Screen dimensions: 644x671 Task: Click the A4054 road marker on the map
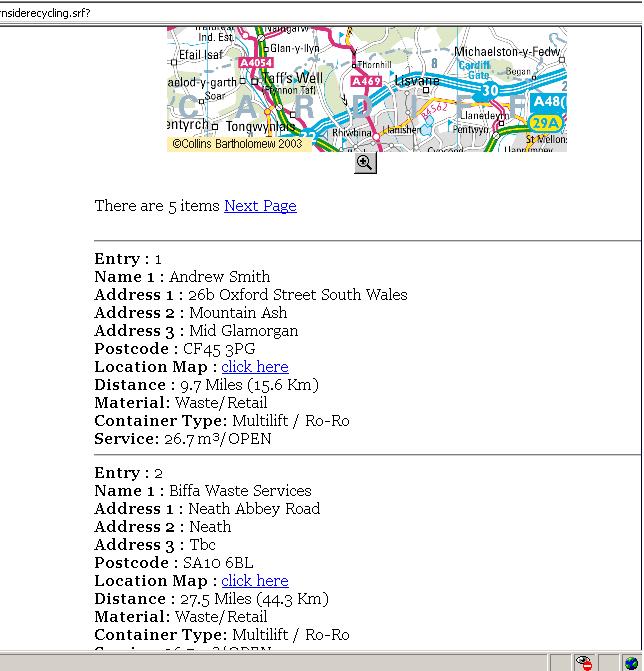point(256,63)
